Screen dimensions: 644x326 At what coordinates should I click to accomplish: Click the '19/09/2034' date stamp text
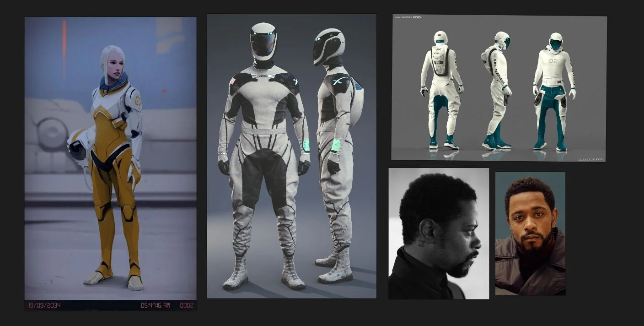(44, 305)
